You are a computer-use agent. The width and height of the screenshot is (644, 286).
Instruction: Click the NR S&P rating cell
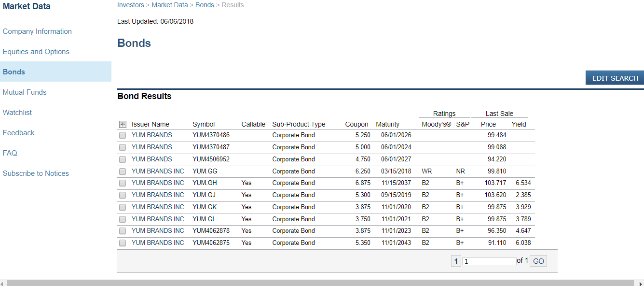[x=460, y=171]
